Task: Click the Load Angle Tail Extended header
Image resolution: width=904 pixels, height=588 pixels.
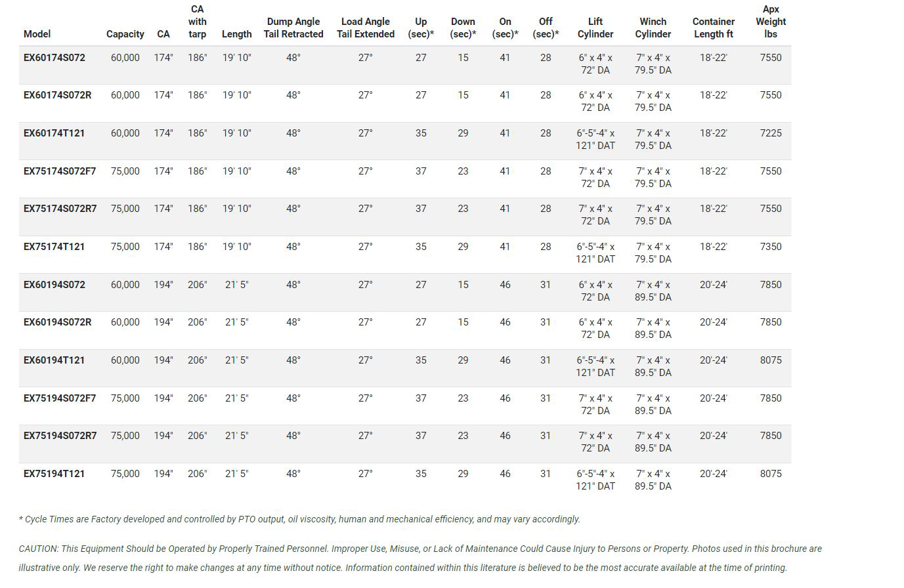Action: pyautogui.click(x=366, y=28)
